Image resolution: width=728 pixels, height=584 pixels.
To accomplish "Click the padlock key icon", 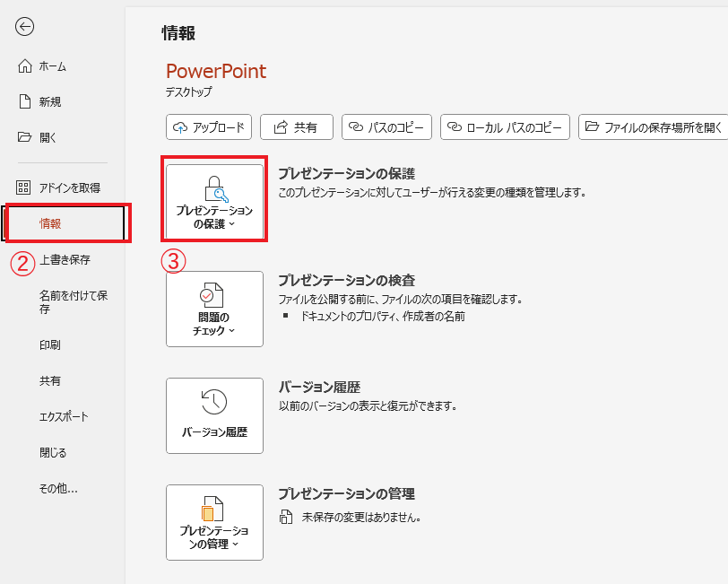I will click(216, 188).
